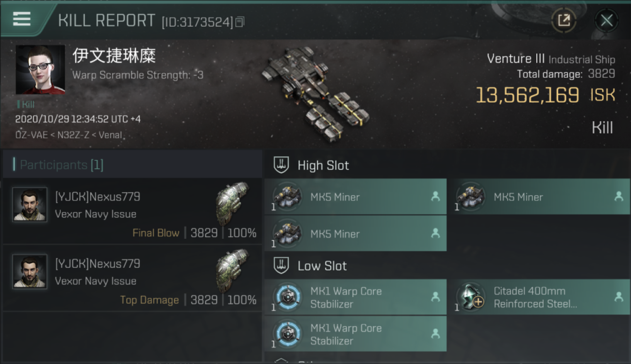Select the top MK1 Warp Core Stabilizer
631x364 pixels.
pyautogui.click(x=355, y=297)
